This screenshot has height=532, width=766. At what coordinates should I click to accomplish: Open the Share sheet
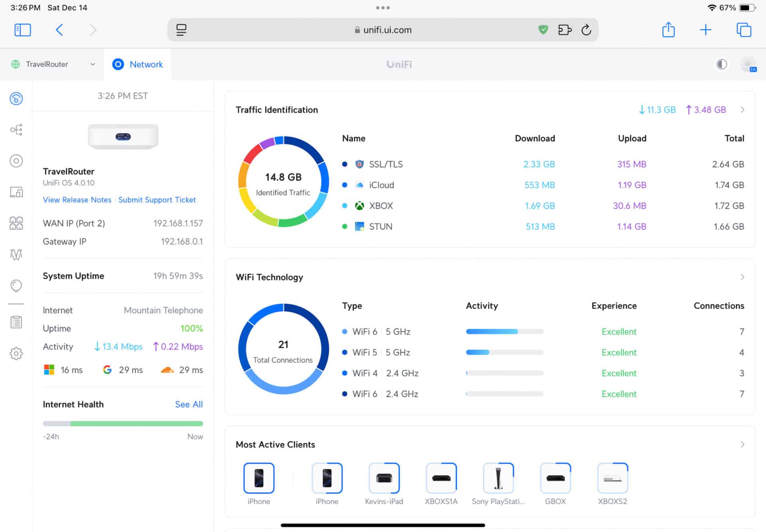point(668,30)
